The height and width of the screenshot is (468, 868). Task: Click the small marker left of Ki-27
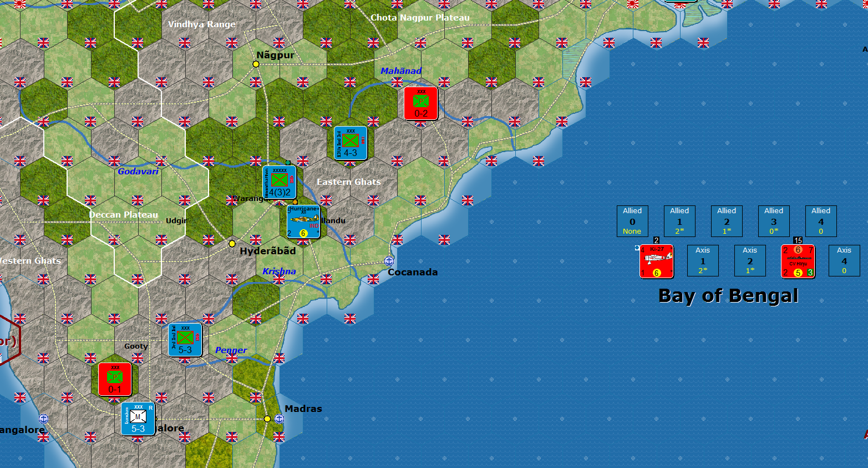(x=637, y=248)
